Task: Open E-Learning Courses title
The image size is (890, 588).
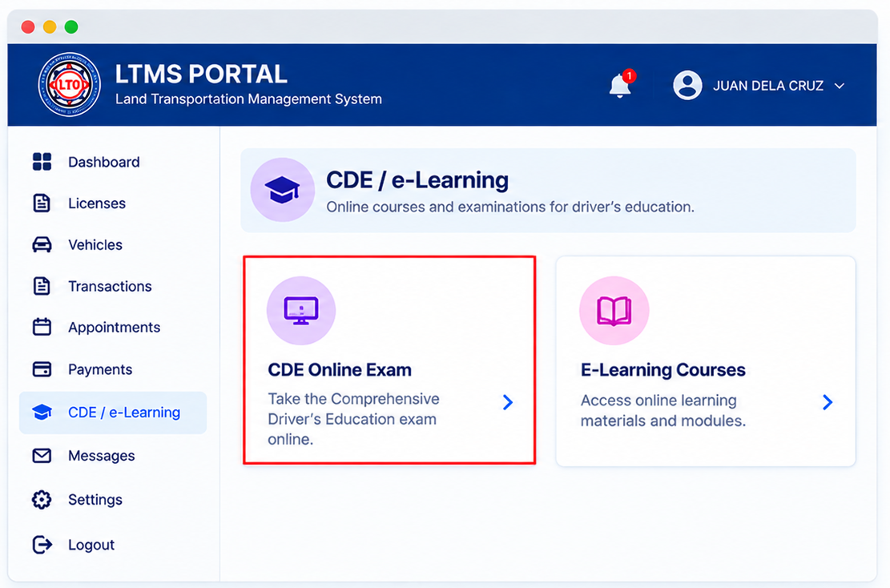Action: point(663,370)
